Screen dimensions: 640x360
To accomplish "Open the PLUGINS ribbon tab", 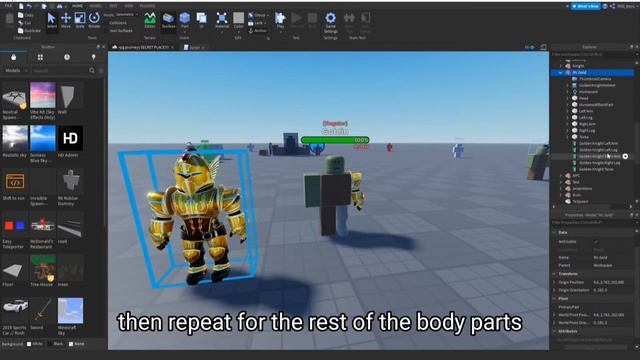I will [x=147, y=6].
